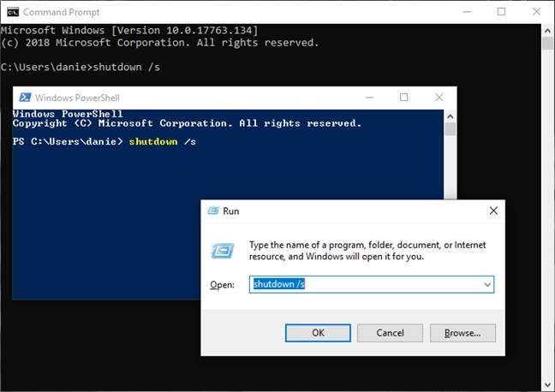Click "(c) 2018 Microsoft Corporation" line in Command Prompt
Viewport: 555px width, 392px height.
tap(159, 43)
